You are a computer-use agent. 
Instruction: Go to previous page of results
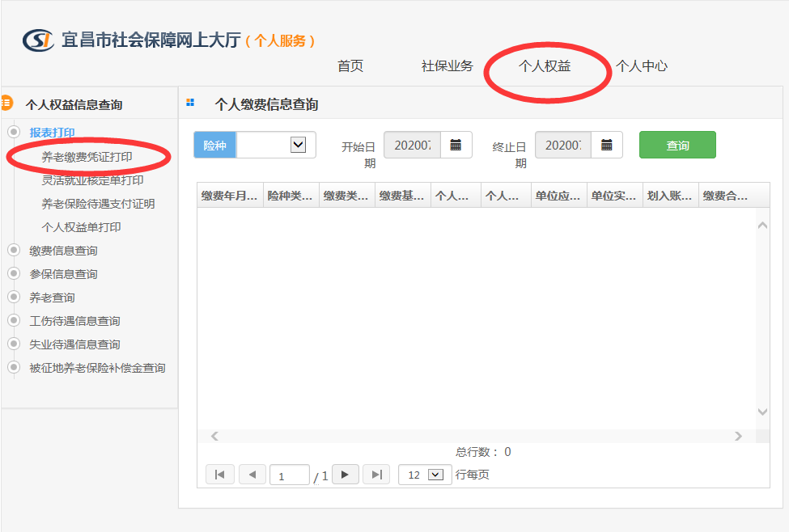coord(252,475)
